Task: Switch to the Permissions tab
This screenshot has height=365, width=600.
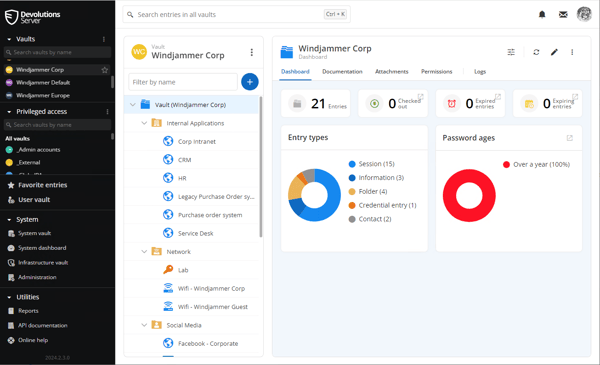Action: pyautogui.click(x=437, y=72)
